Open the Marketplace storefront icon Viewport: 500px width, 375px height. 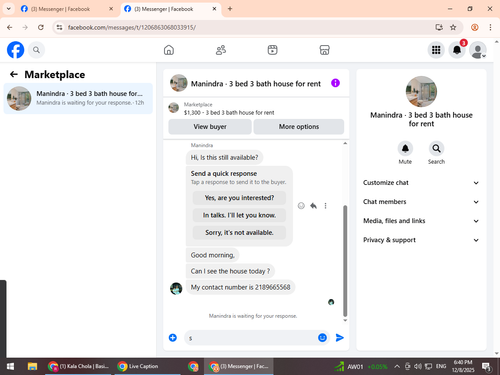pos(324,50)
